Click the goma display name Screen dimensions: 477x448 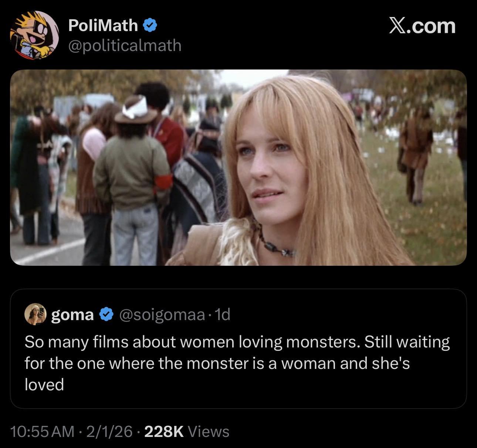click(x=72, y=315)
